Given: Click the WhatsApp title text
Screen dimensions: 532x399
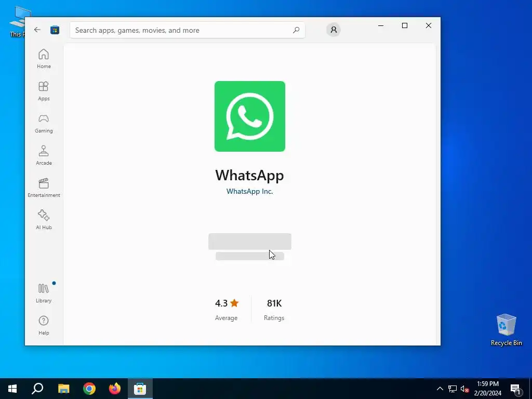Looking at the screenshot, I should [250, 175].
